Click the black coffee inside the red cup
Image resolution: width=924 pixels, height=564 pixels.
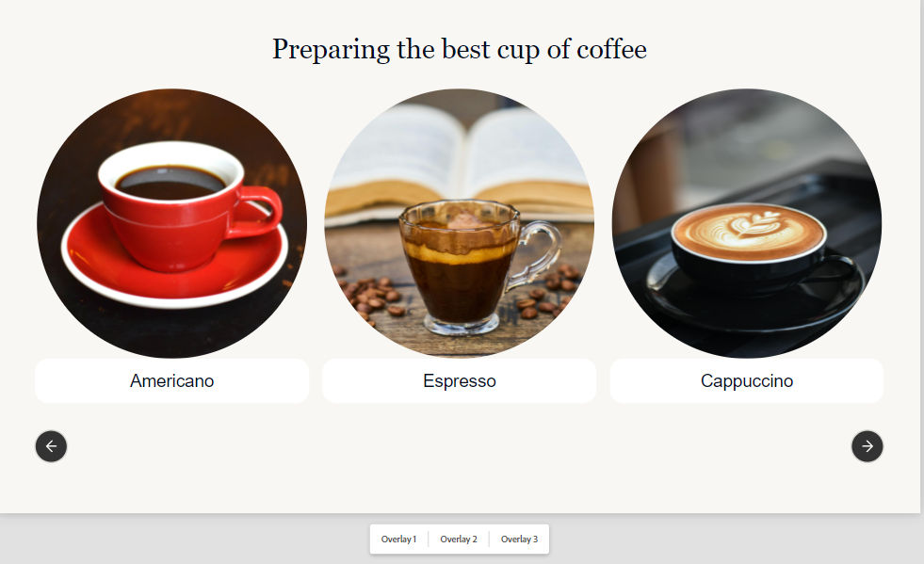pyautogui.click(x=170, y=183)
